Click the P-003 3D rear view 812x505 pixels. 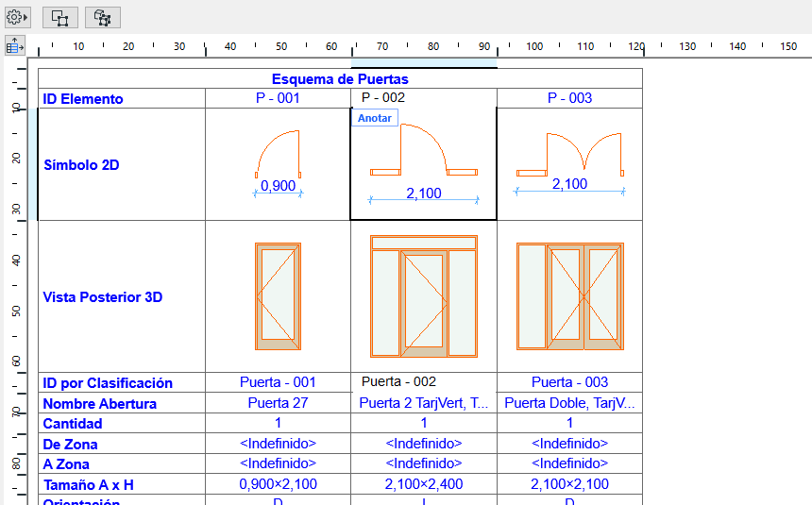570,296
